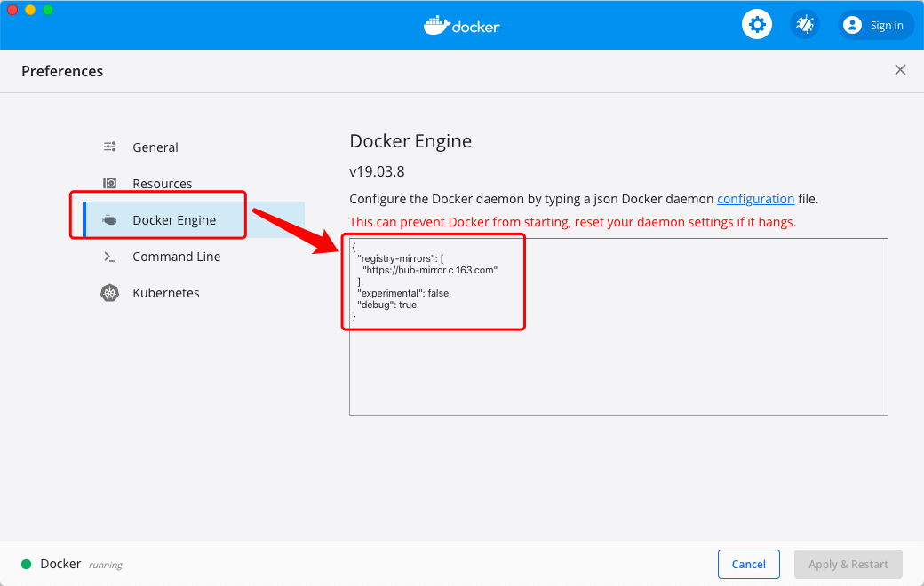Click the v19.03.8 version text
This screenshot has height=586, width=924.
pos(377,172)
